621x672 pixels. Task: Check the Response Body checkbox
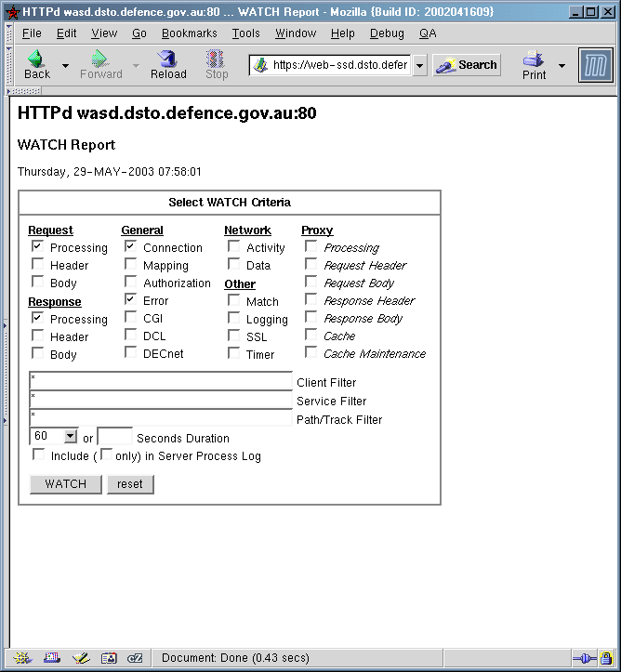(x=38, y=353)
